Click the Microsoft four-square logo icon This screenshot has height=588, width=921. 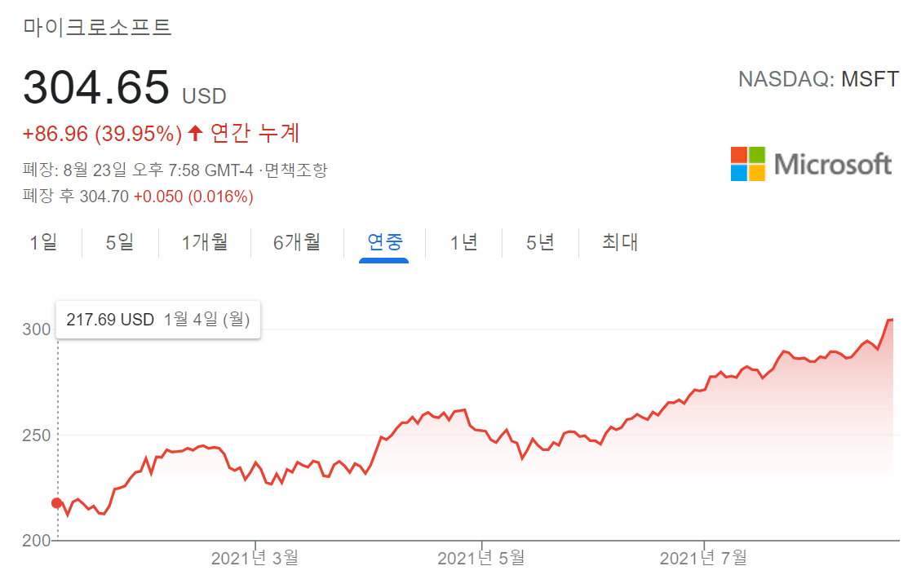pyautogui.click(x=747, y=164)
